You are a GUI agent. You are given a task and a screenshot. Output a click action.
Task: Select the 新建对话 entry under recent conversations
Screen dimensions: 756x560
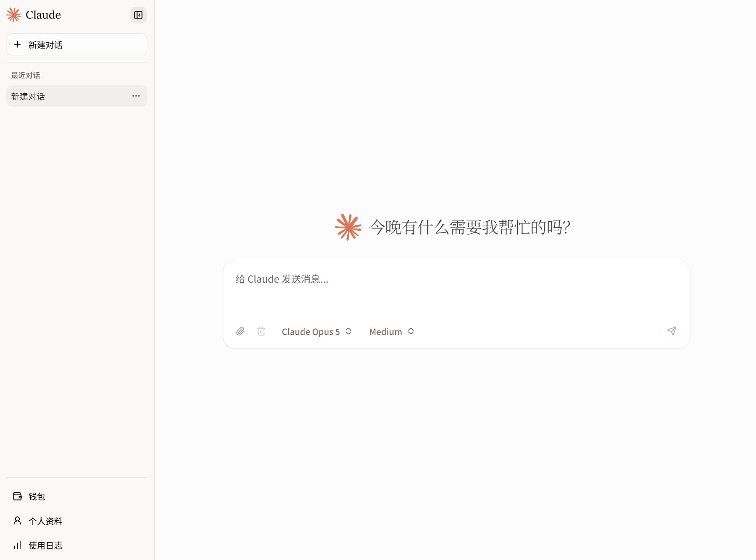[x=77, y=96]
